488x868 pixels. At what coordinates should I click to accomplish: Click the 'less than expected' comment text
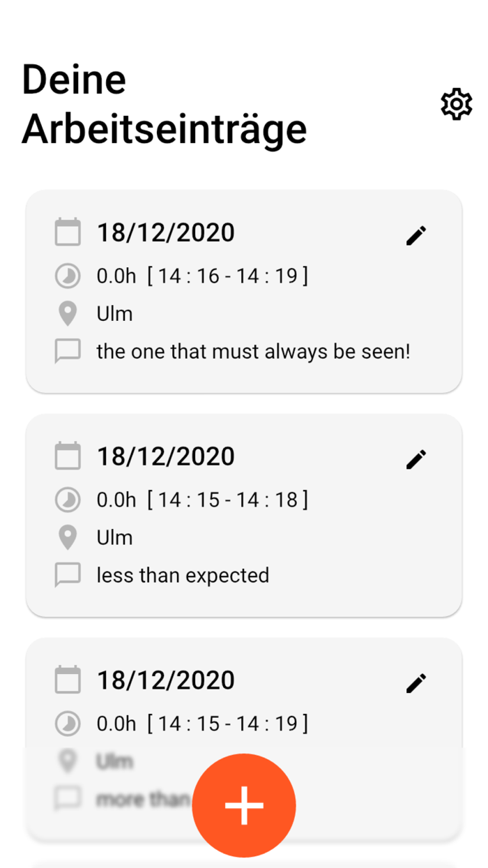pos(183,576)
